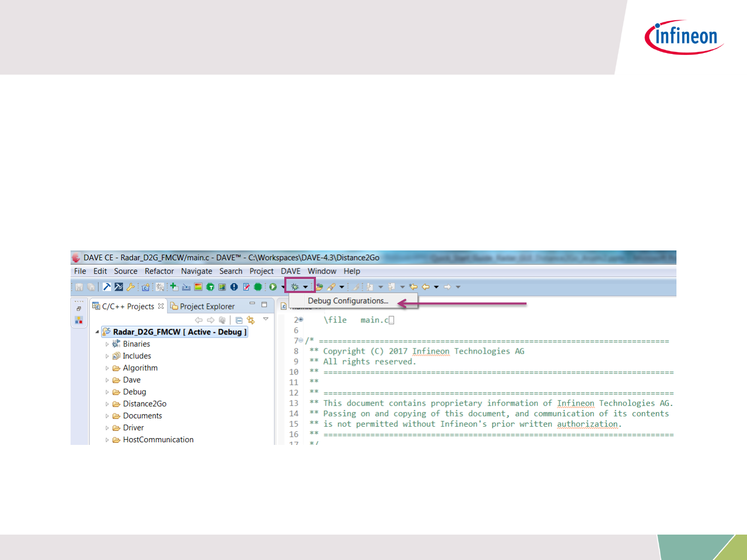Open the Help menu
Viewport: 747px width, 560px height.
(x=352, y=271)
